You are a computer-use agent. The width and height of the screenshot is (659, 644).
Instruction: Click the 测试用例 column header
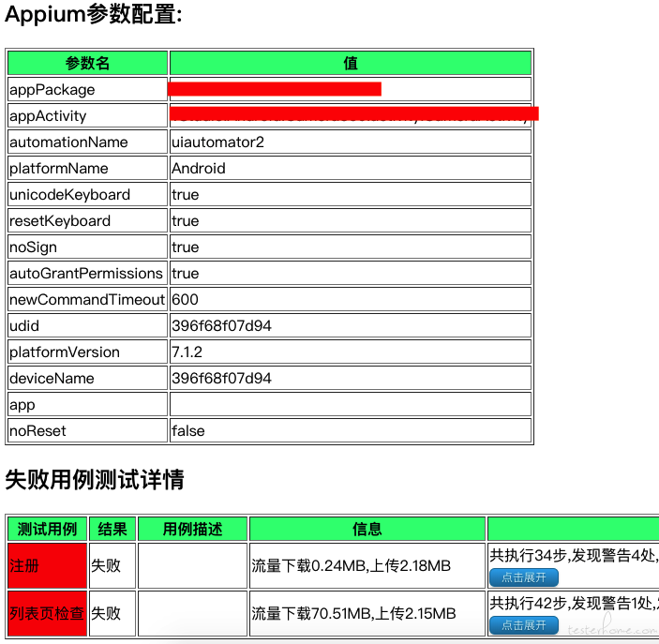point(47,529)
